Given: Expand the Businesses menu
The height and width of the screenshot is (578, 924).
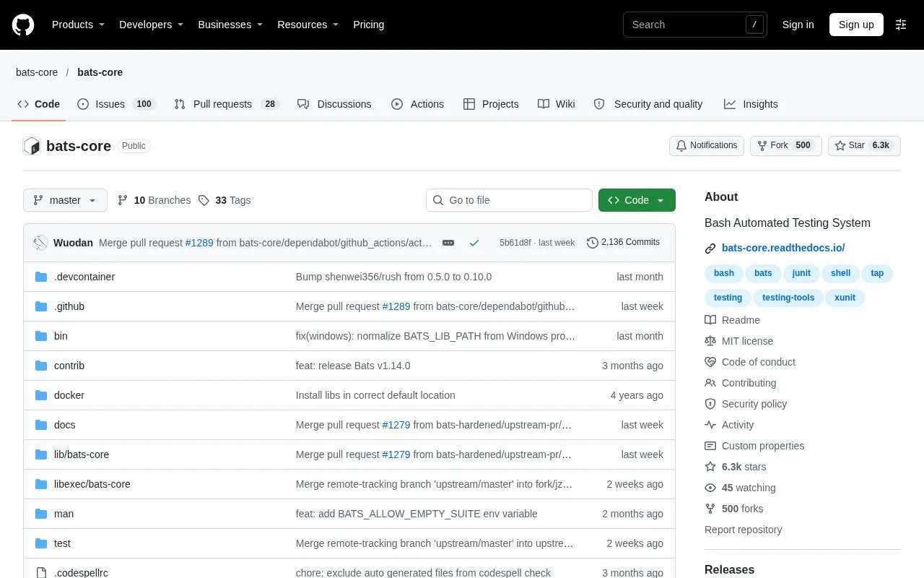Looking at the screenshot, I should pos(230,25).
